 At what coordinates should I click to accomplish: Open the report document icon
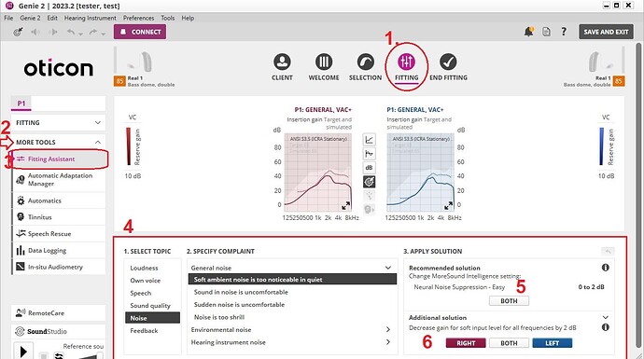[x=546, y=32]
